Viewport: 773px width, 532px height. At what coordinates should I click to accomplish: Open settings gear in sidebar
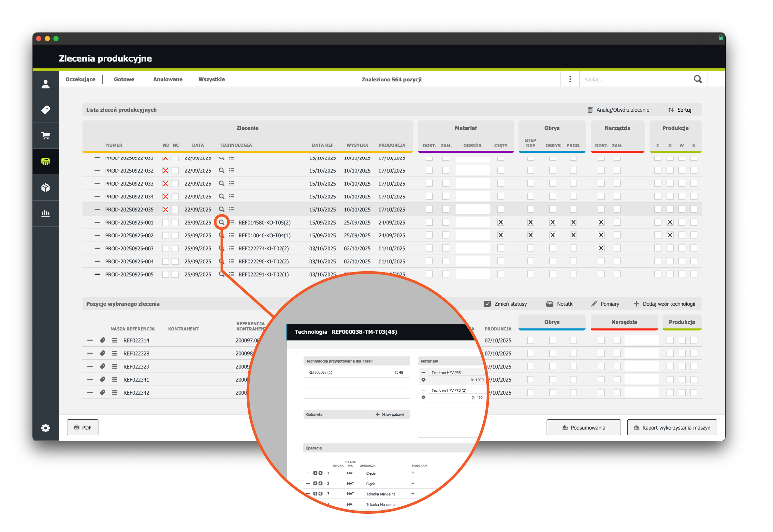[46, 428]
